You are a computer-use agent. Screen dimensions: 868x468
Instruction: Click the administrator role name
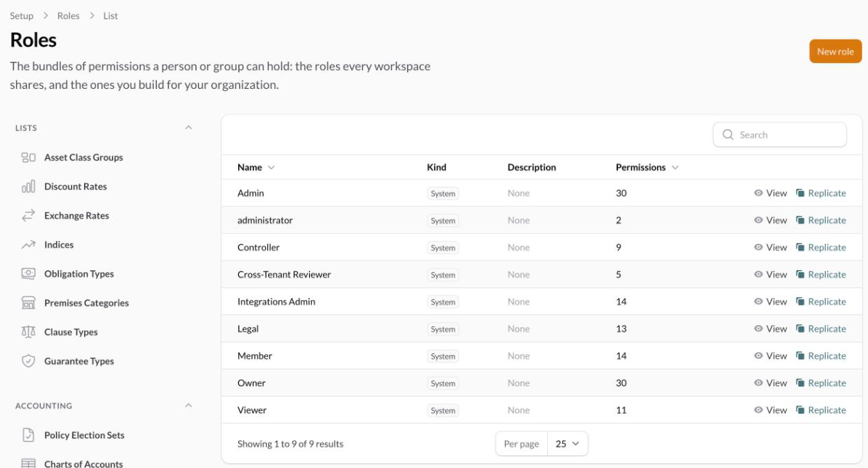coord(265,220)
